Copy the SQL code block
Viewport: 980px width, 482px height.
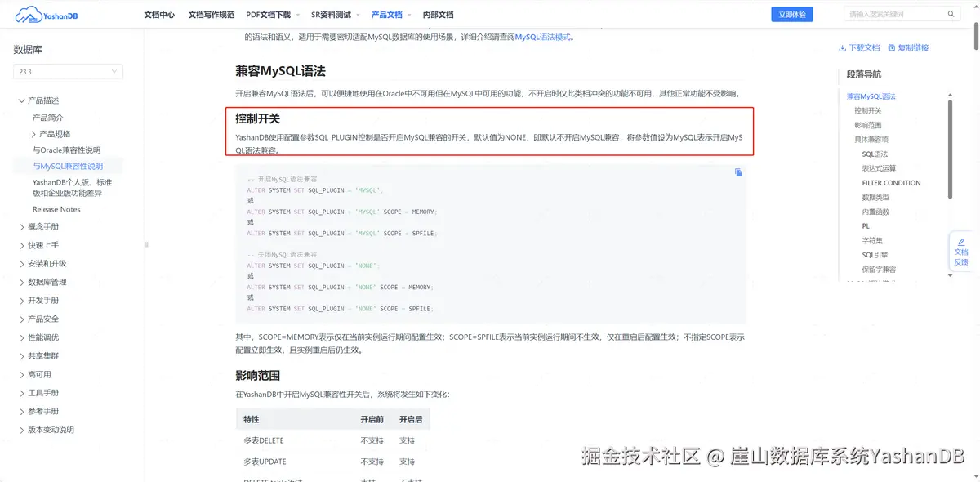[x=738, y=172]
